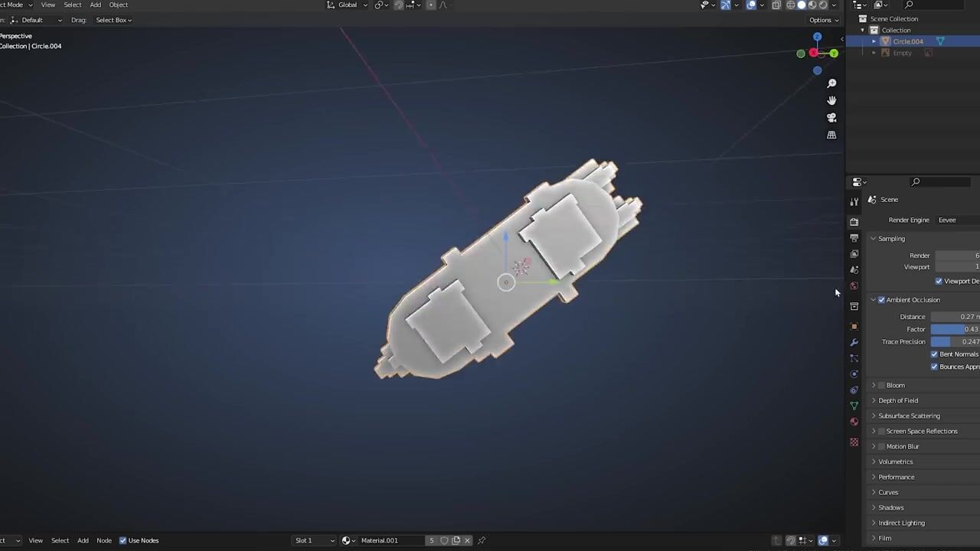Viewport: 980px width, 551px height.
Task: Click the Ambient Occlusion Factor slider
Action: pos(955,329)
